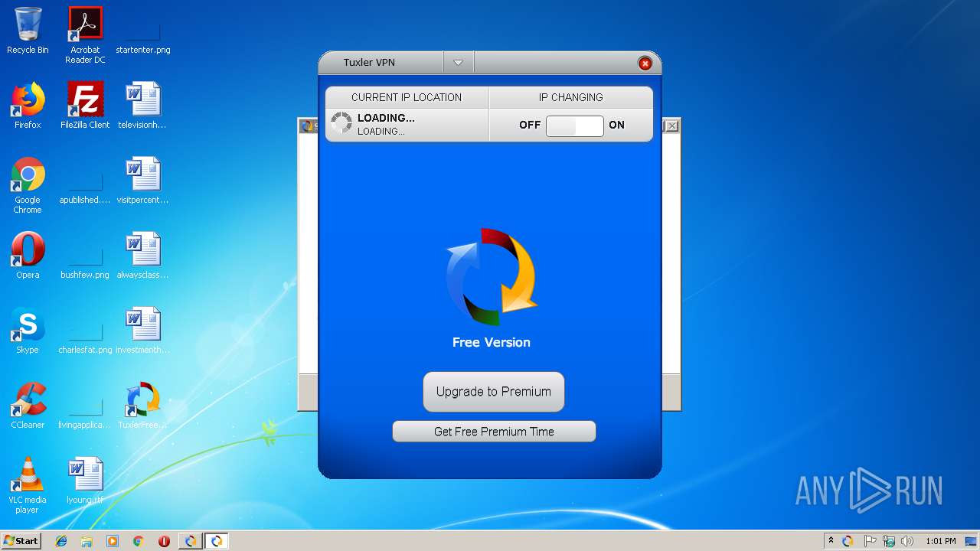Select lyoung.rtf document on desktop
The image size is (980, 551).
[85, 481]
